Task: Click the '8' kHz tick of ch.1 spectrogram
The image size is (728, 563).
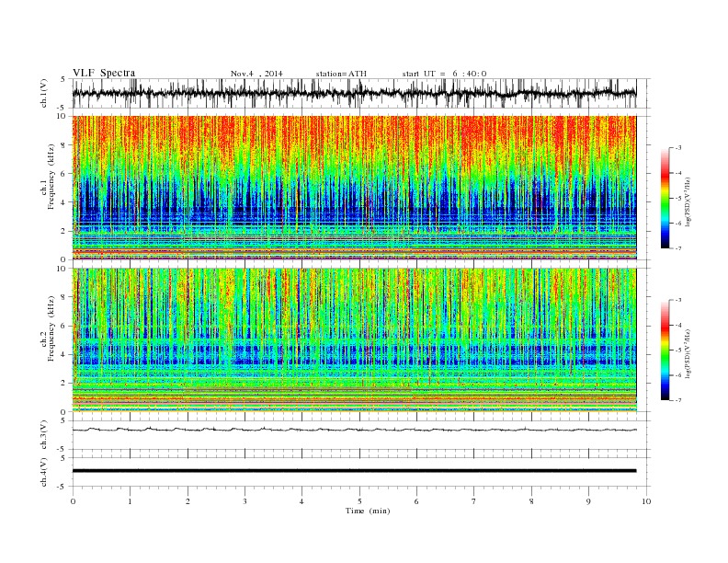Action: pyautogui.click(x=64, y=145)
